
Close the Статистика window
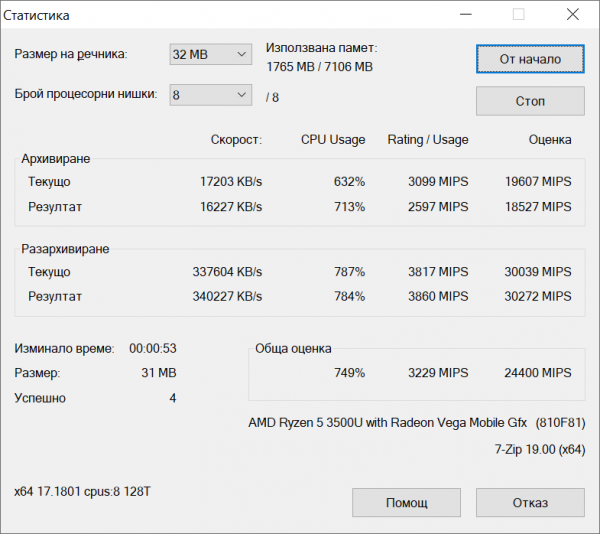(572, 15)
